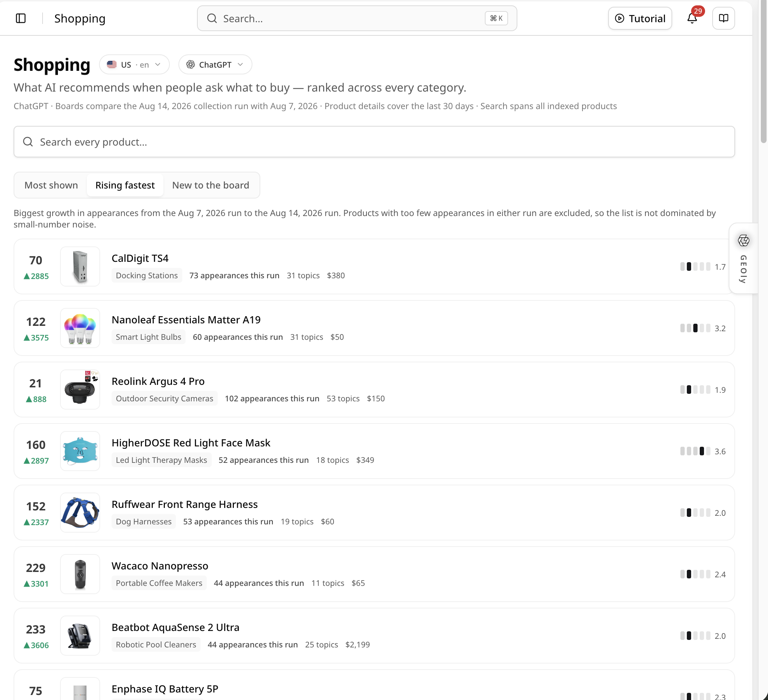Open the Reolink Argus camera thumbnail
This screenshot has width=768, height=700.
(80, 390)
